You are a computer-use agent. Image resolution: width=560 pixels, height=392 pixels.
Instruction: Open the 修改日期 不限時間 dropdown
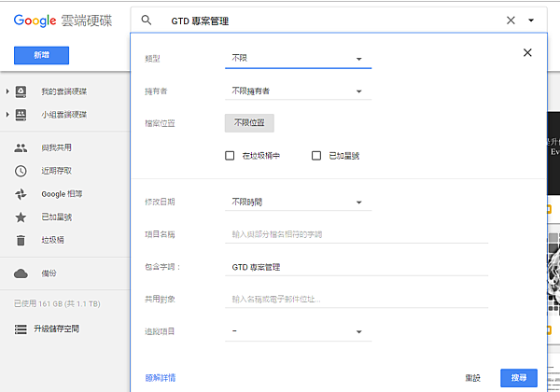(x=299, y=203)
